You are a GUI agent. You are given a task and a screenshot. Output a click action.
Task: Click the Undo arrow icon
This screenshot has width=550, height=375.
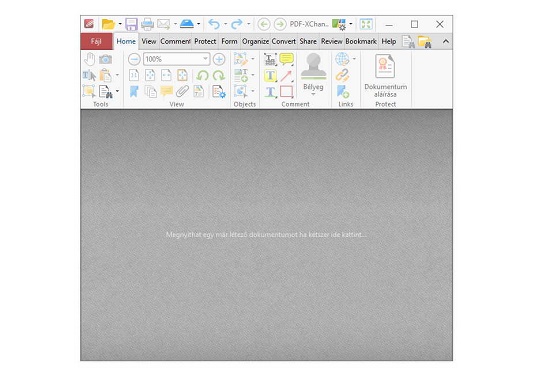click(214, 24)
